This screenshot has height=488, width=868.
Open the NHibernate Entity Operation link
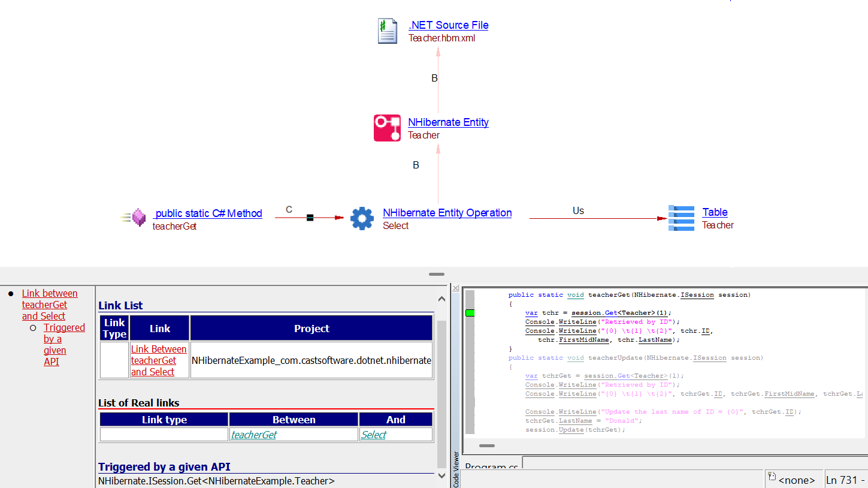point(447,213)
